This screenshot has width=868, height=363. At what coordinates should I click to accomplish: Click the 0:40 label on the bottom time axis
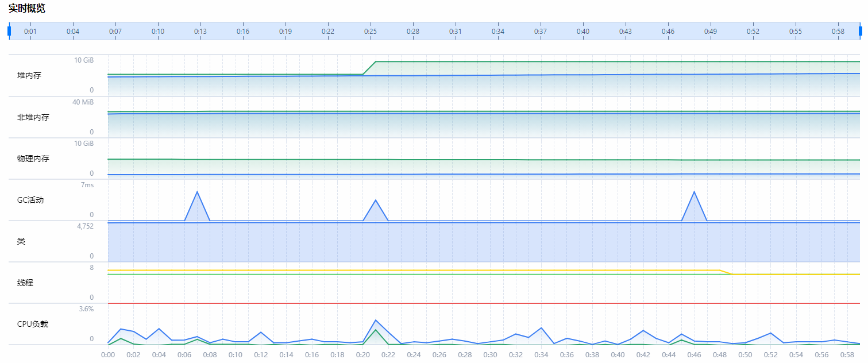point(618,356)
